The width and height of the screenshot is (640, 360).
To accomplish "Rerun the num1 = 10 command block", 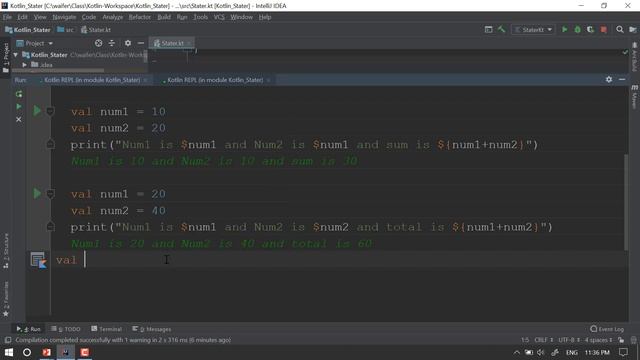I will pyautogui.click(x=37, y=111).
